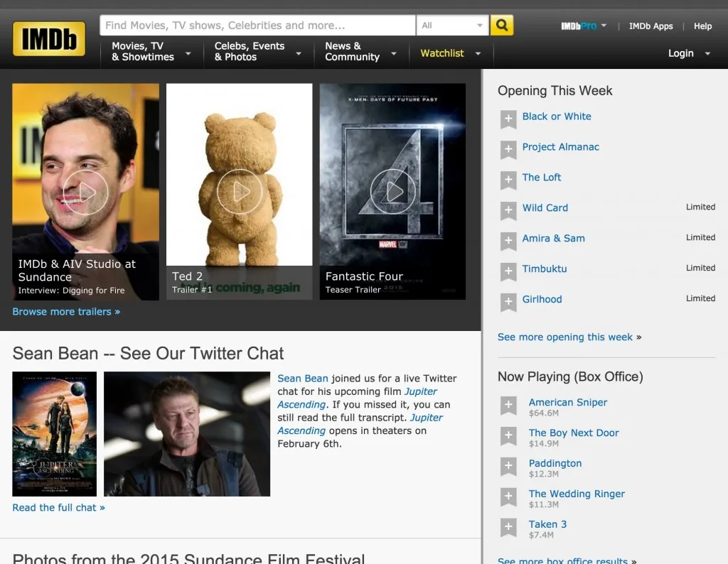Open the Timbuktu title link
Screen dimensions: 728x564
(x=544, y=269)
